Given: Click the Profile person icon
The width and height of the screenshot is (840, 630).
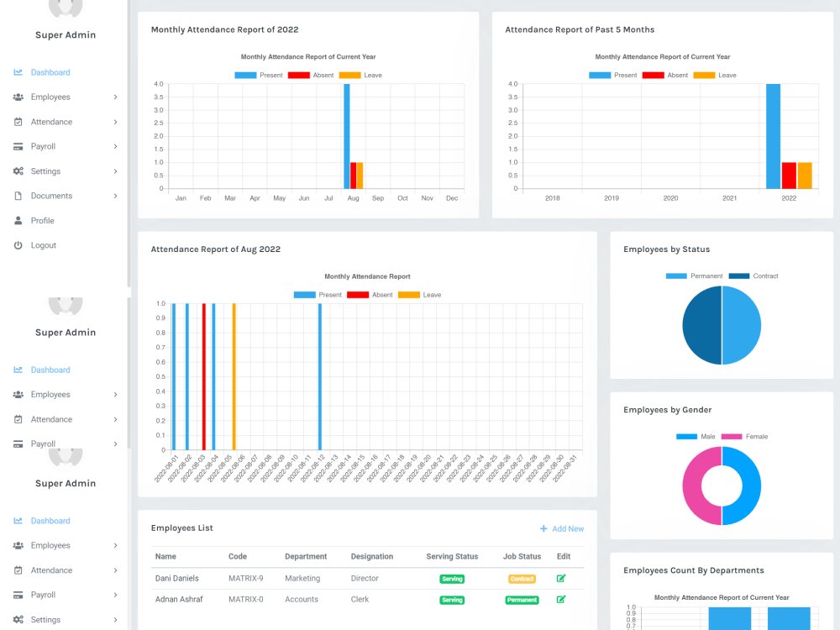Looking at the screenshot, I should tap(18, 221).
